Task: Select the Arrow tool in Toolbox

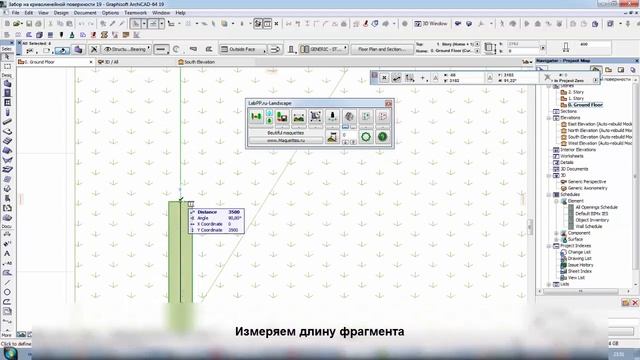Action: (7, 57)
